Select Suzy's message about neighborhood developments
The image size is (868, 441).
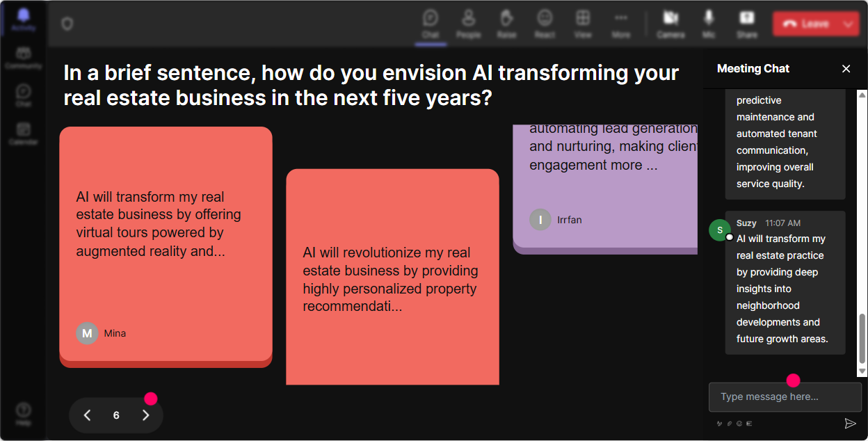[x=785, y=282]
